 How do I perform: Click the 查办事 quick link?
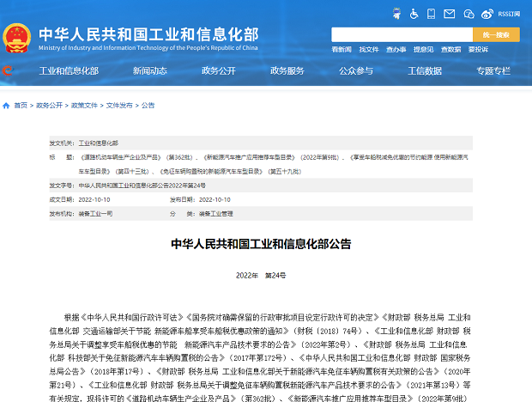(396, 50)
